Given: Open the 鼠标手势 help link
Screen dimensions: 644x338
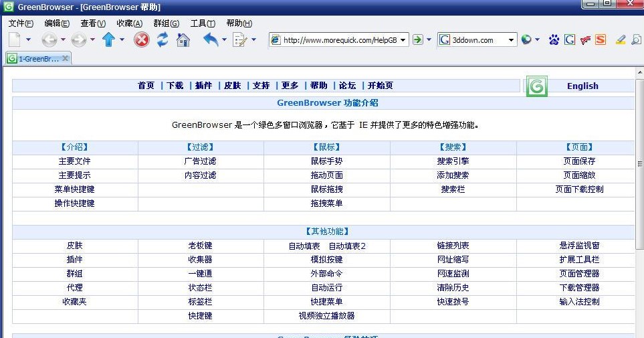Looking at the screenshot, I should tap(326, 161).
